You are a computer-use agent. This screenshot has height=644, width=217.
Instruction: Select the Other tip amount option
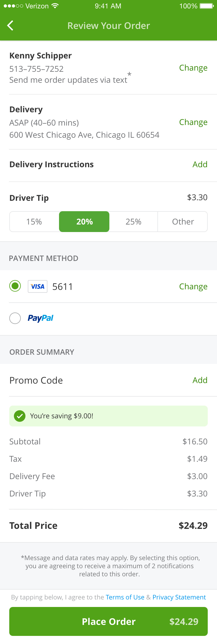[x=183, y=222]
